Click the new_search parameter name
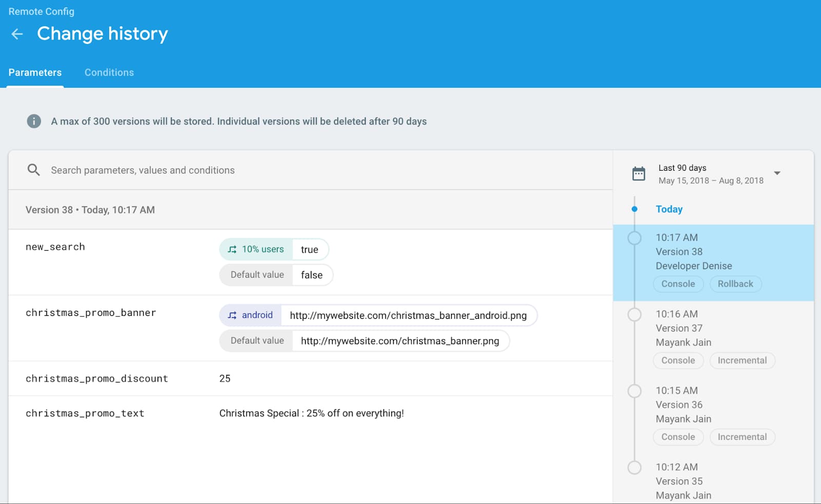The height and width of the screenshot is (504, 821). coord(55,247)
